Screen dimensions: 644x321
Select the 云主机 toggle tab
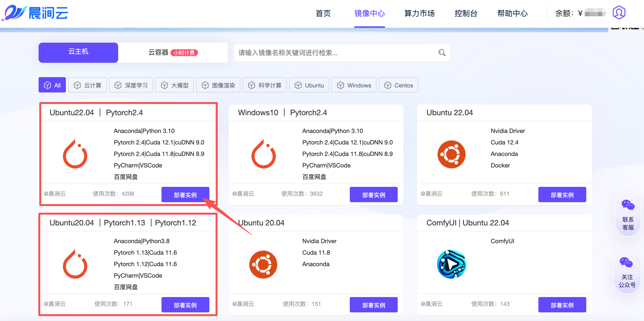coord(78,52)
